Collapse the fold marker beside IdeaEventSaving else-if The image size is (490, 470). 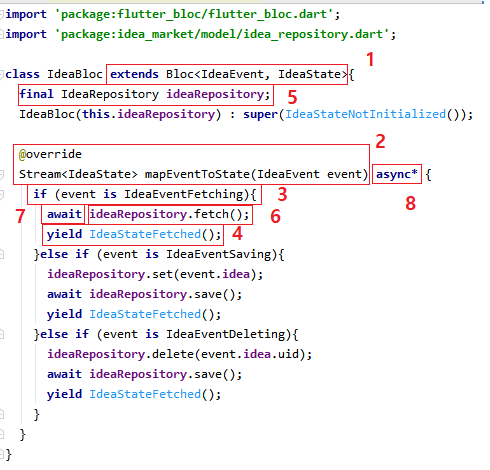pyautogui.click(x=1, y=254)
